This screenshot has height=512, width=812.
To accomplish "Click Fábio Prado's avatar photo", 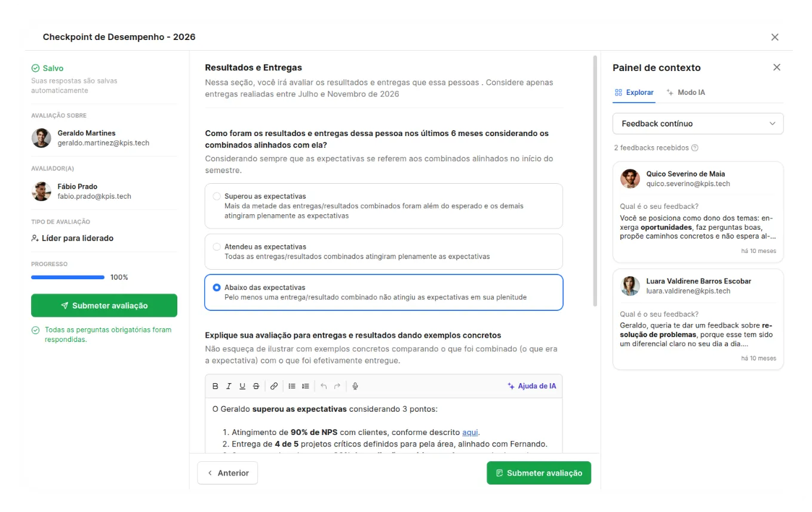I will pyautogui.click(x=41, y=191).
